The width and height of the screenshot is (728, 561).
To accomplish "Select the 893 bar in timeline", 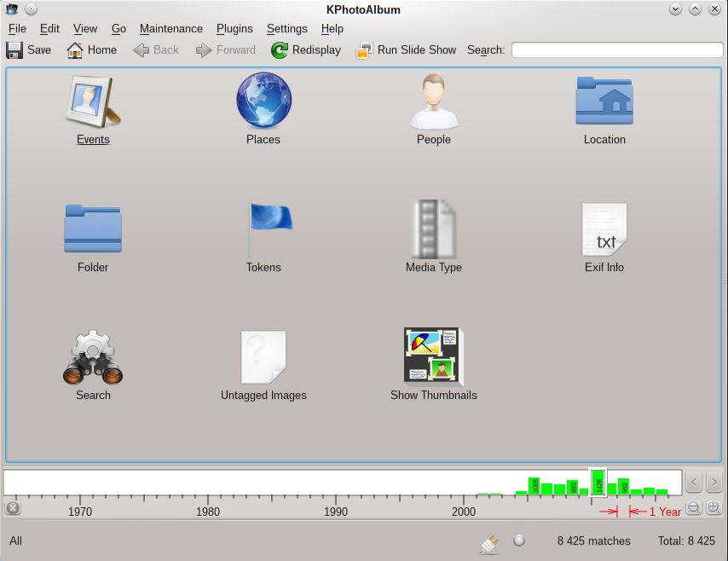I will click(x=573, y=487).
